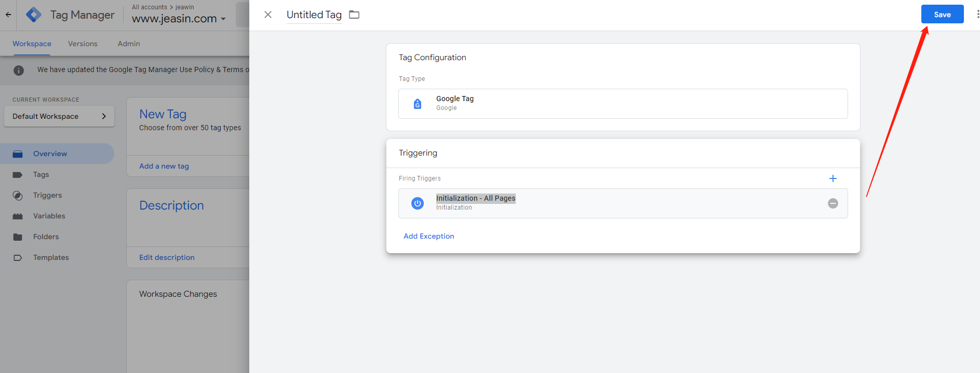
Task: Click the policy notice info icon
Action: click(19, 70)
